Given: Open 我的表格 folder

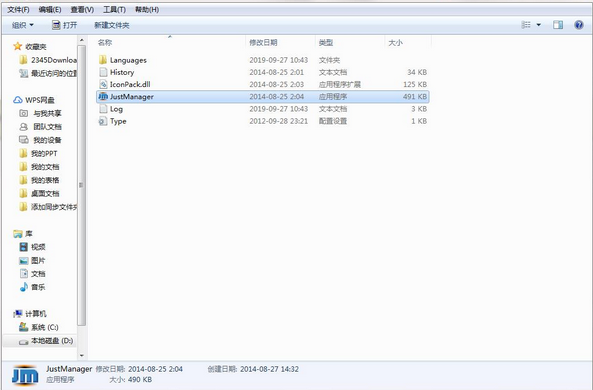Looking at the screenshot, I should [x=40, y=180].
